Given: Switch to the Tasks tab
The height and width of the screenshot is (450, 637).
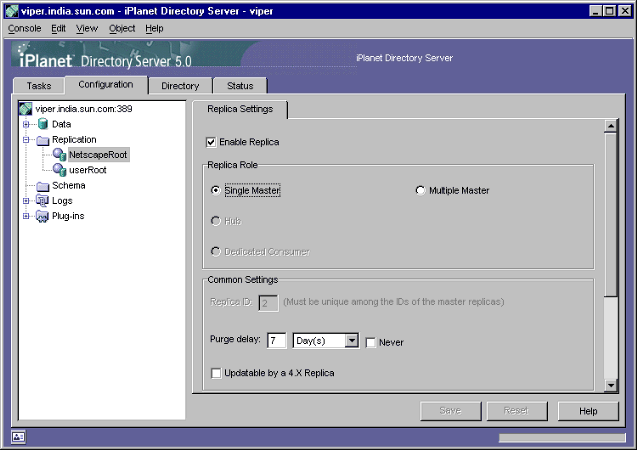Looking at the screenshot, I should pyautogui.click(x=39, y=86).
